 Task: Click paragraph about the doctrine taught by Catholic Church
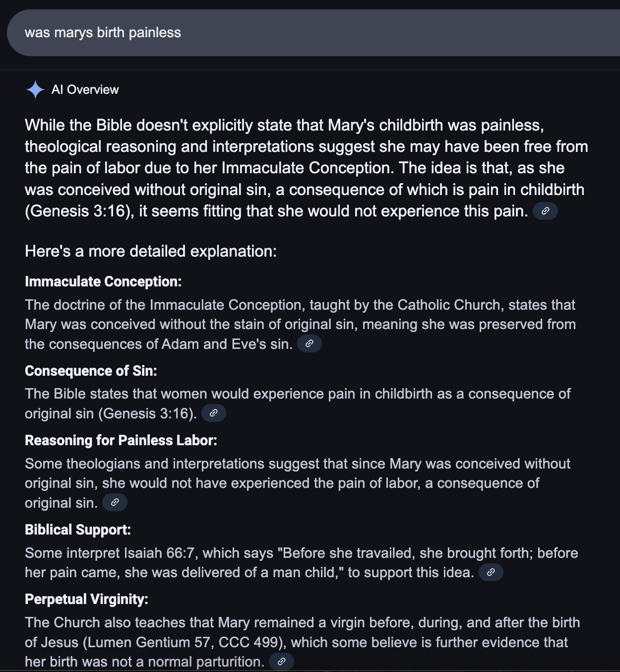301,324
